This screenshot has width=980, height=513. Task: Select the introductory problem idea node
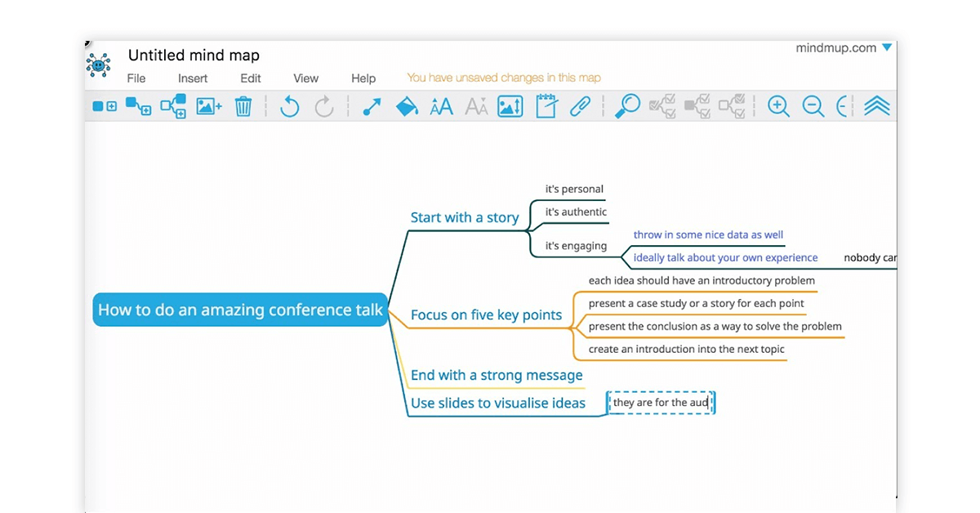pos(702,280)
